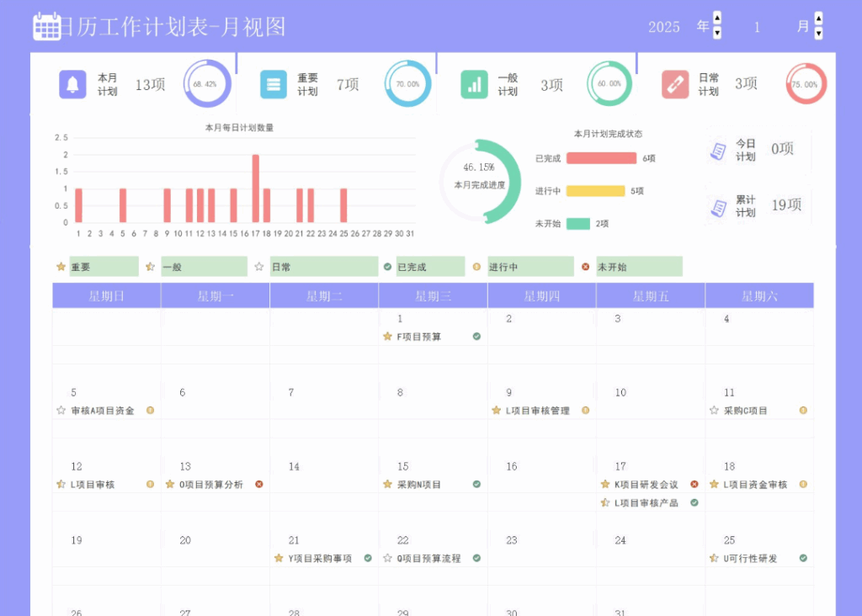Click the red cross of K项目研发会议
Image resolution: width=862 pixels, height=616 pixels.
pos(694,484)
